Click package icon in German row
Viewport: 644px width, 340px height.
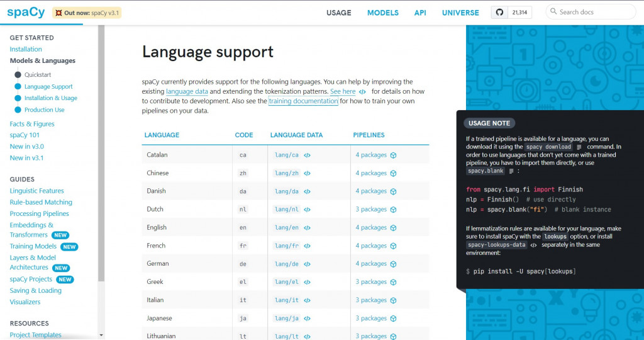[x=394, y=264]
